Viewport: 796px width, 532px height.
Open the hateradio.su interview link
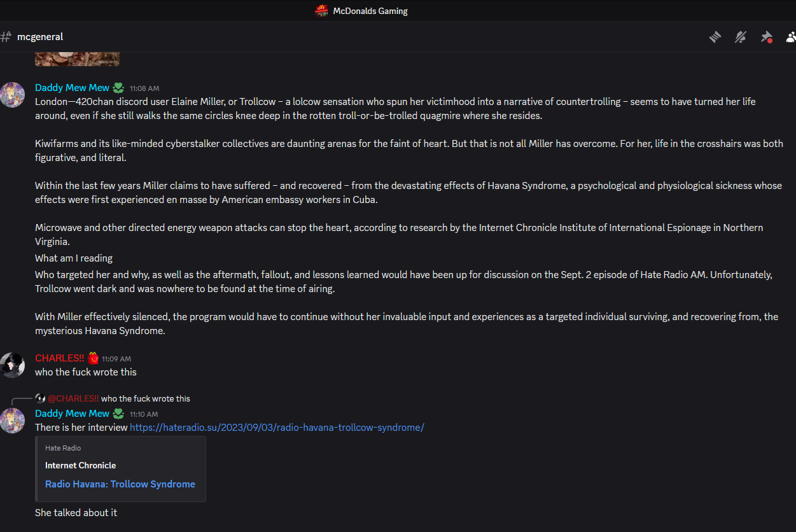click(277, 428)
